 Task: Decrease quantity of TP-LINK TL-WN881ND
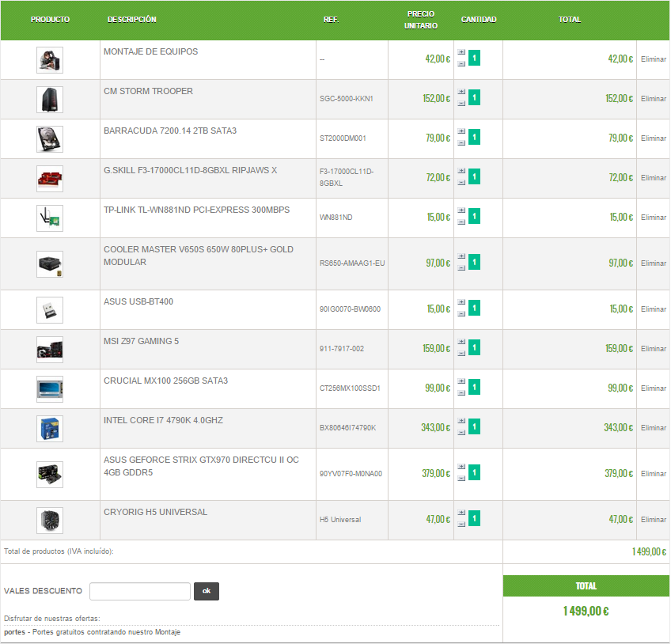[x=461, y=222]
